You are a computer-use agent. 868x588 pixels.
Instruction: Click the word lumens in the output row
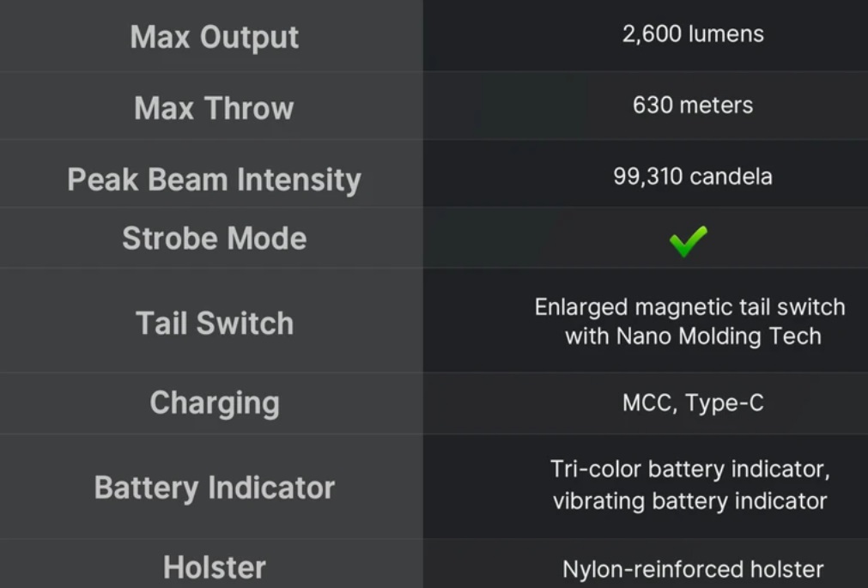(x=726, y=33)
